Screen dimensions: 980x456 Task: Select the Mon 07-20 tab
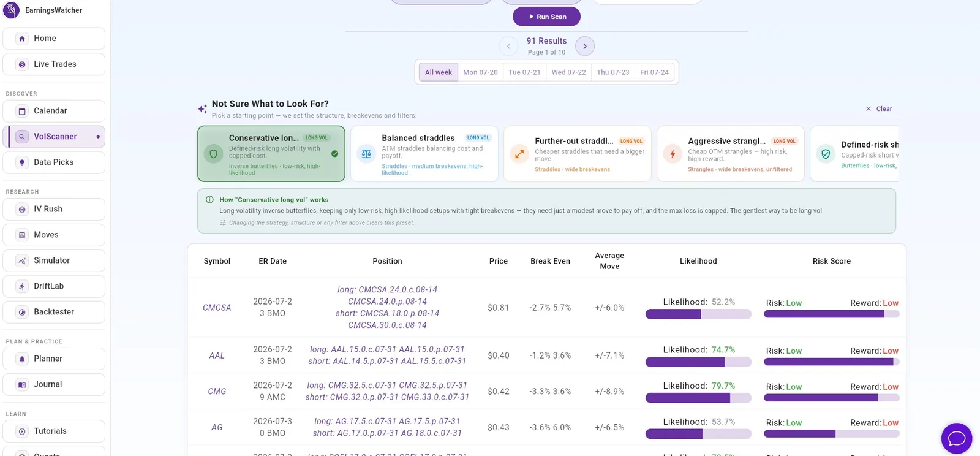(480, 72)
